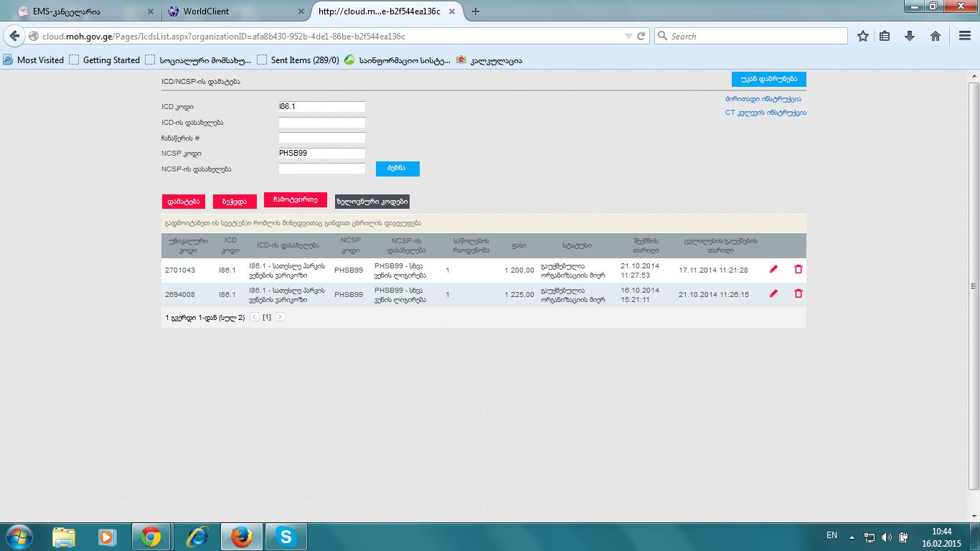Go to the Firefox home page
Image resolution: width=980 pixels, height=551 pixels.
(936, 36)
